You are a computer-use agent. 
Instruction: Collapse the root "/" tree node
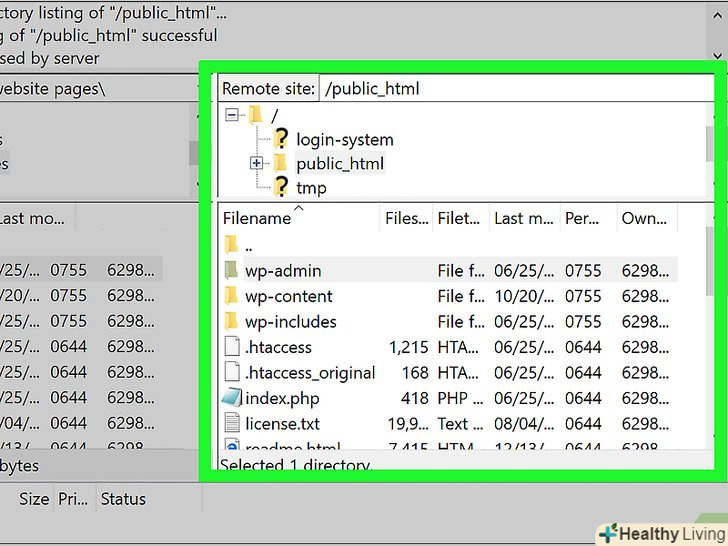[232, 114]
